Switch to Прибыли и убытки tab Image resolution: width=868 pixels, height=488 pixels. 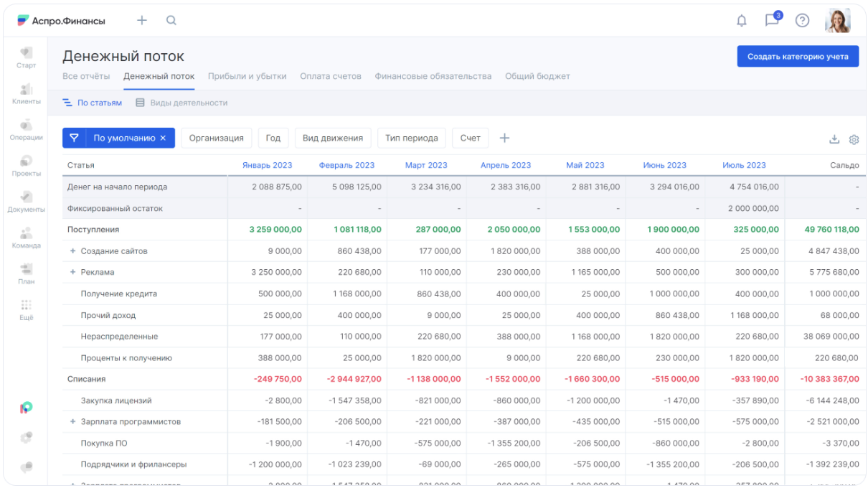(247, 76)
